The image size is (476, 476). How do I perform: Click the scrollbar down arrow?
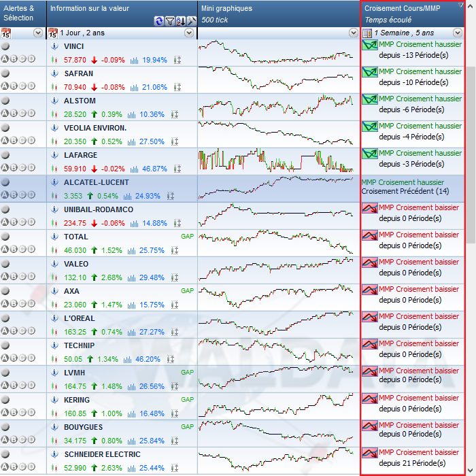(471, 471)
